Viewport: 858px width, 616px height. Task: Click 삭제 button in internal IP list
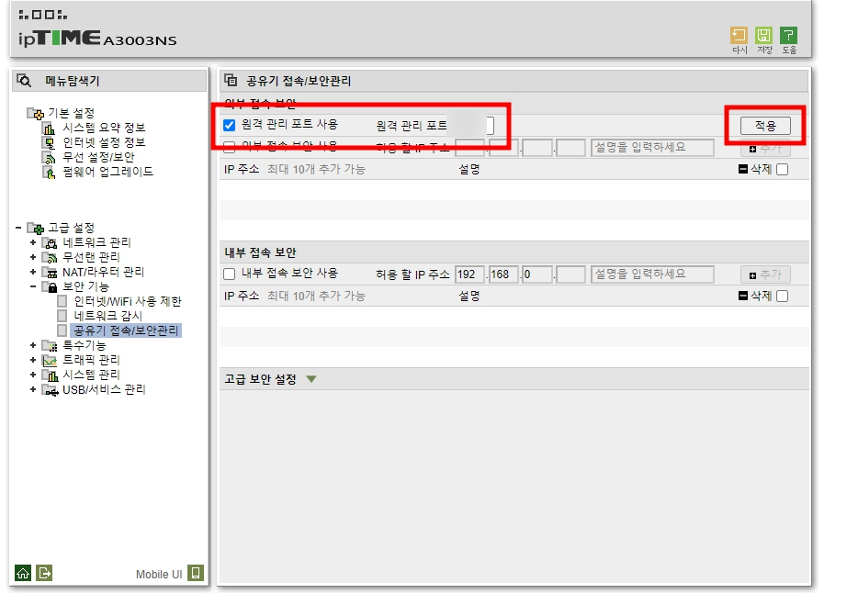click(x=755, y=296)
